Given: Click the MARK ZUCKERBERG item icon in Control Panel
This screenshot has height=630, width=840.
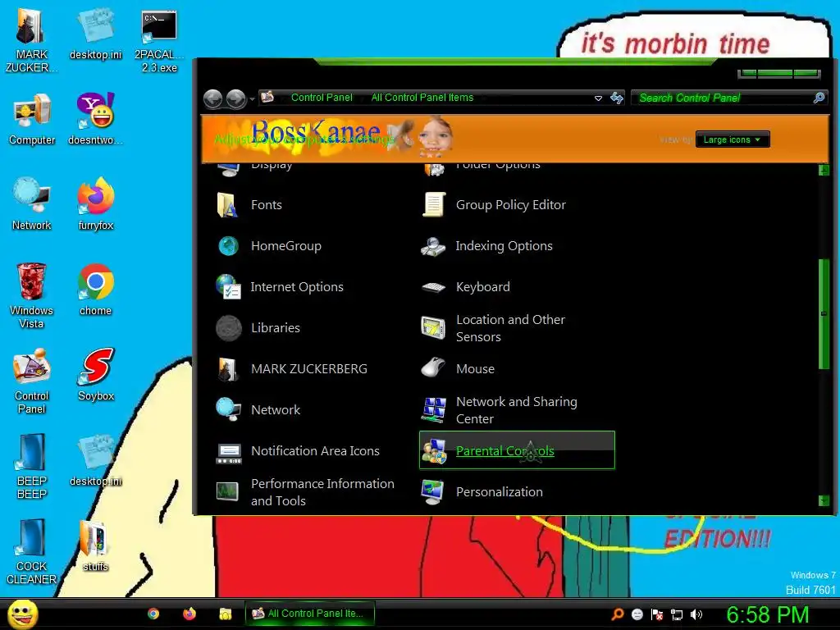Looking at the screenshot, I should [228, 369].
